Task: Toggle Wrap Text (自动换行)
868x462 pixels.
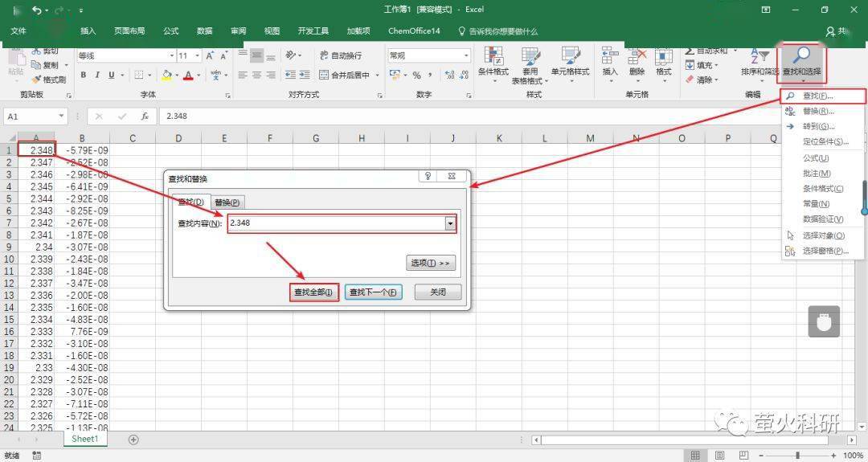Action: (341, 55)
